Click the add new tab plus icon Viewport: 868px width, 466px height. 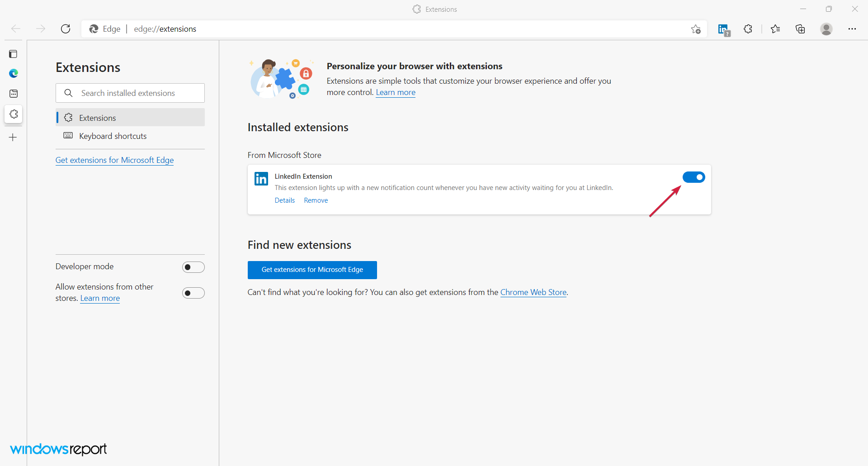(13, 138)
